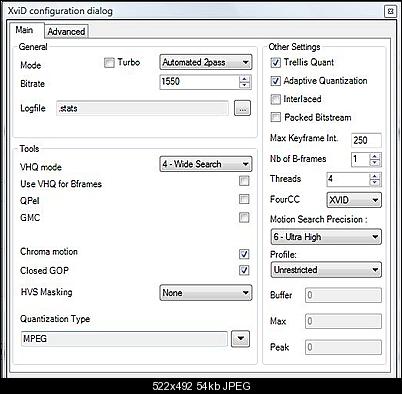The height and width of the screenshot is (394, 402).
Task: Enable the QPel checkbox
Action: tap(244, 199)
